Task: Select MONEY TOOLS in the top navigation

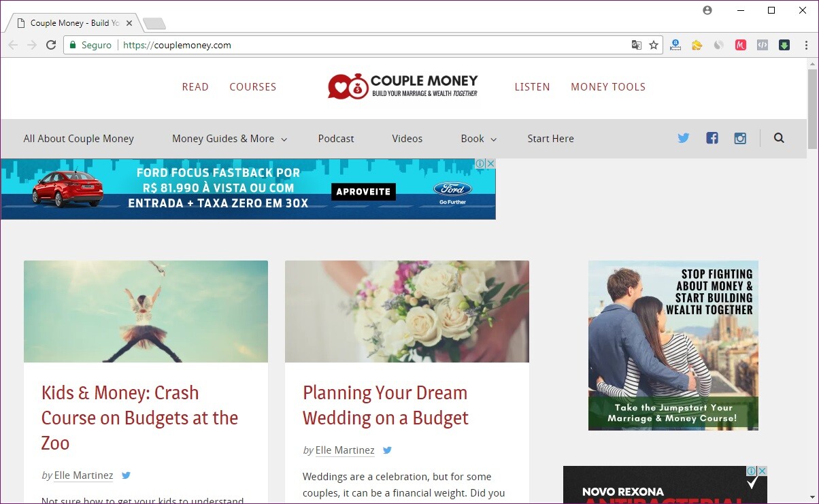Action: click(x=608, y=87)
